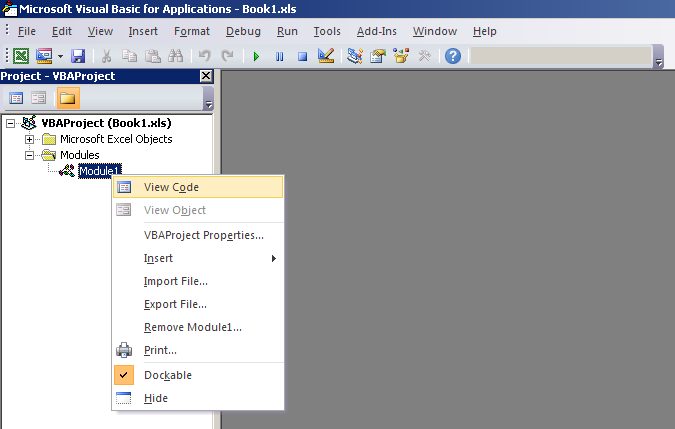The height and width of the screenshot is (429, 675).
Task: Toggle Folders button in Project panel
Action: pos(68,98)
